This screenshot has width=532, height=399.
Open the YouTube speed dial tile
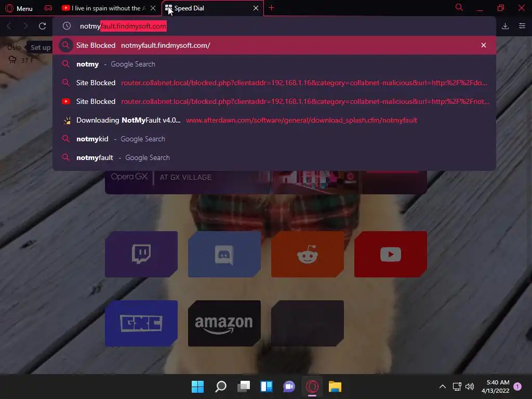[391, 254]
